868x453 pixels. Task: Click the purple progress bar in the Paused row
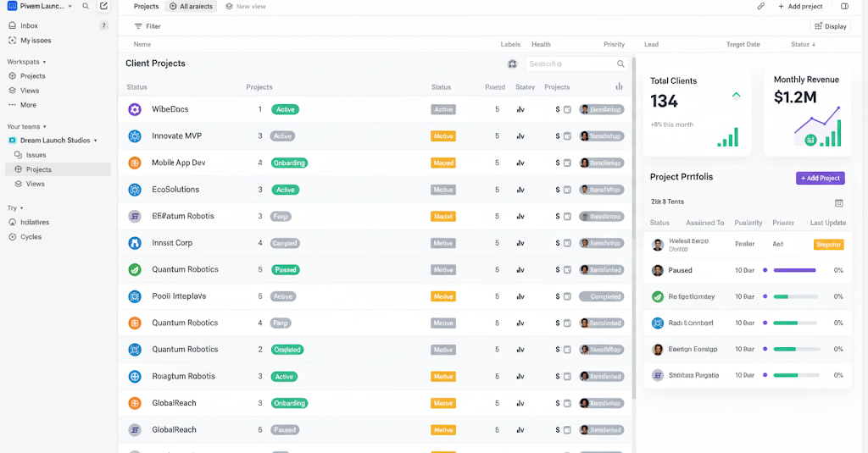tap(795, 270)
